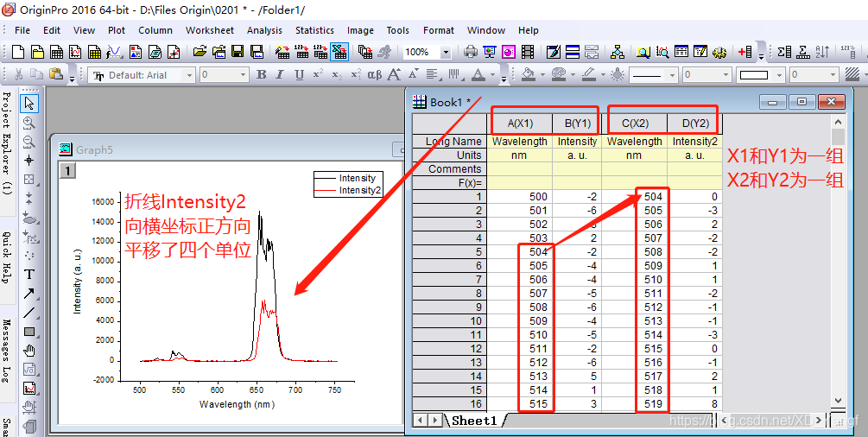Click the Print icon

click(471, 52)
